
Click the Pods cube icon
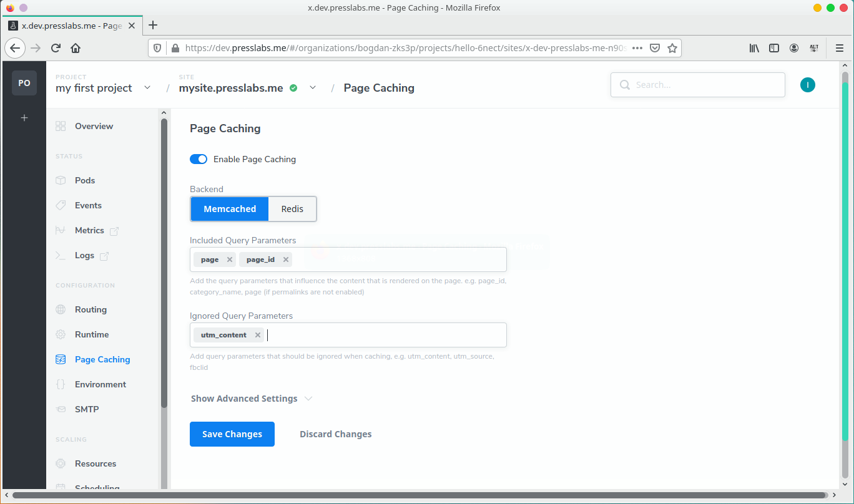(x=61, y=180)
